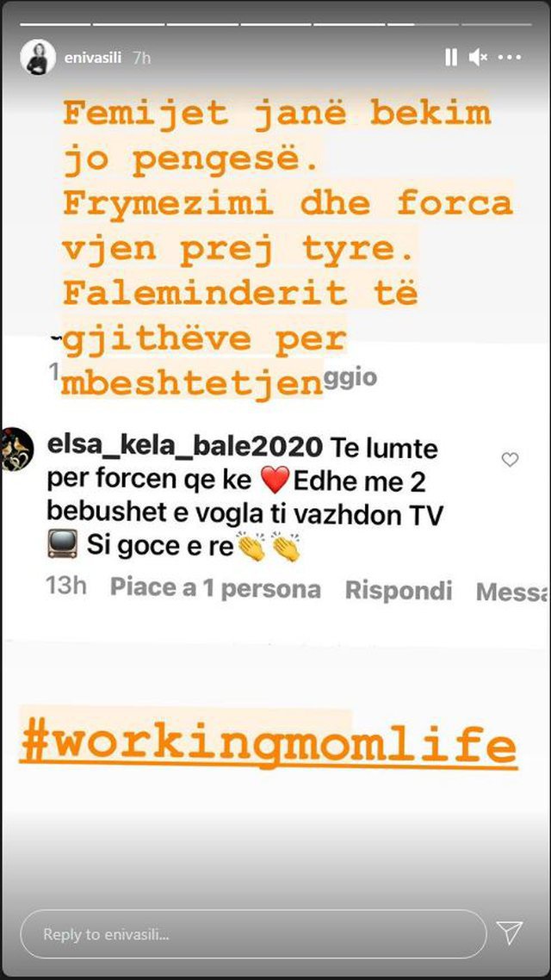Send reply with the paper plane icon

(510, 933)
